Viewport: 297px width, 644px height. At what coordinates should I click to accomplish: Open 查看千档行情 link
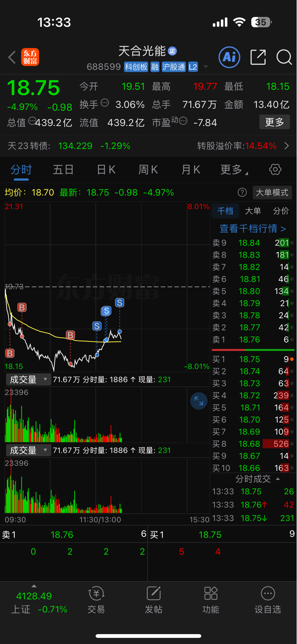pos(253,229)
